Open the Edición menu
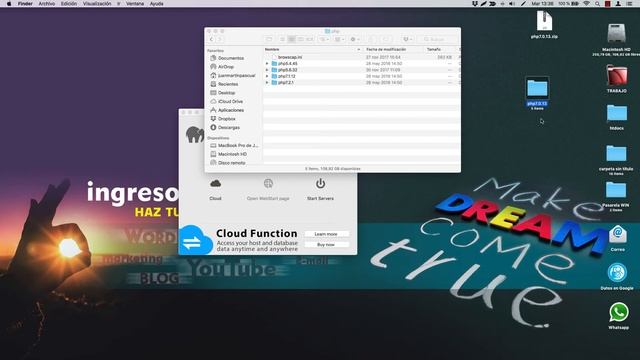This screenshot has height=360, width=640. point(69,4)
